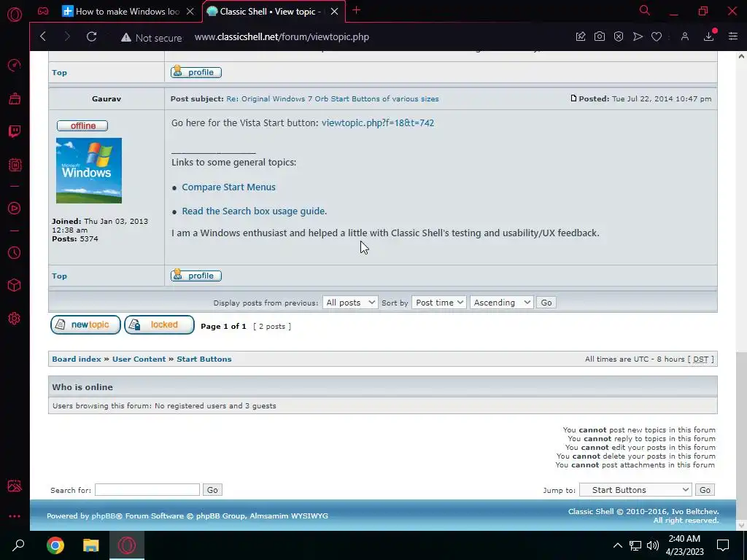The width and height of the screenshot is (747, 560).
Task: Click the newtopic button
Action: (86, 324)
